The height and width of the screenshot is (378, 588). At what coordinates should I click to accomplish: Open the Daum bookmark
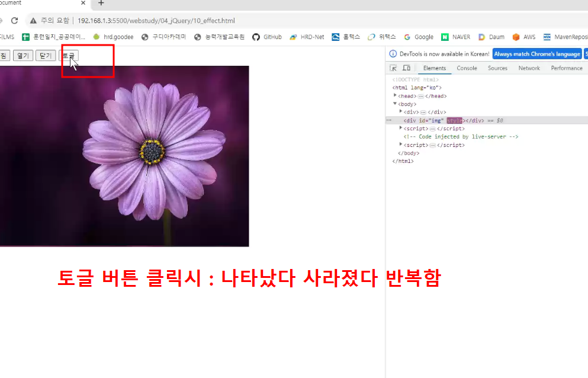coord(491,37)
